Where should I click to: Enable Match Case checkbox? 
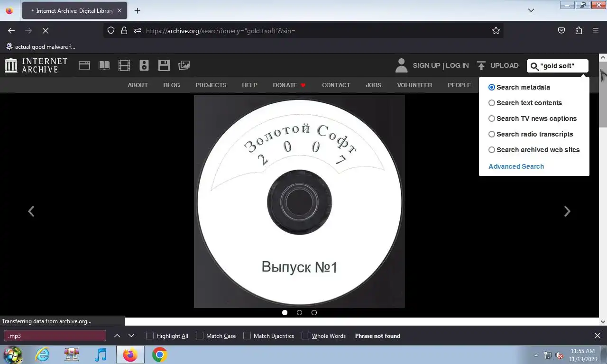(200, 336)
